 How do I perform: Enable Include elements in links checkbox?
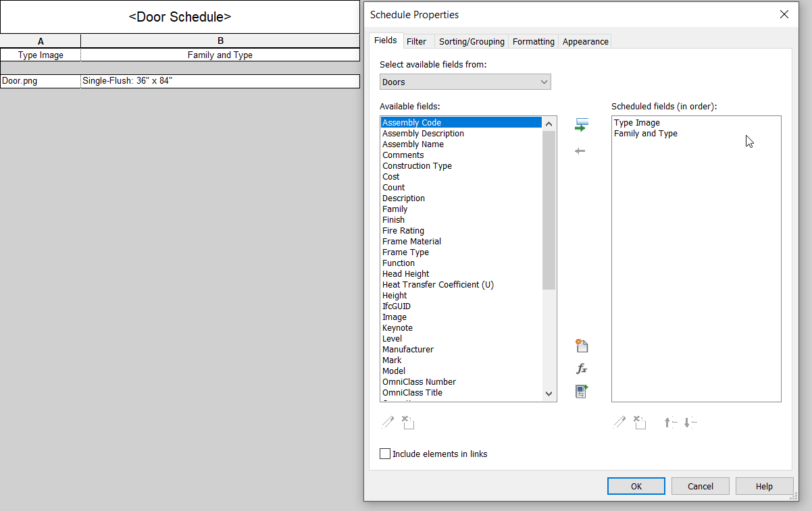[385, 454]
